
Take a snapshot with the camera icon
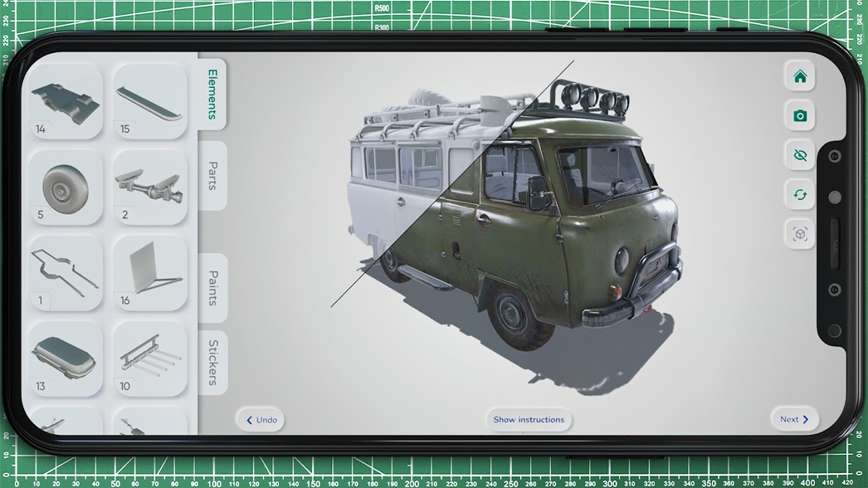(800, 116)
